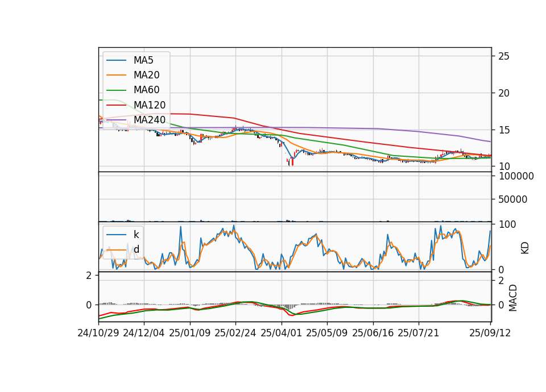Click the volume axis value 50000

(513, 199)
